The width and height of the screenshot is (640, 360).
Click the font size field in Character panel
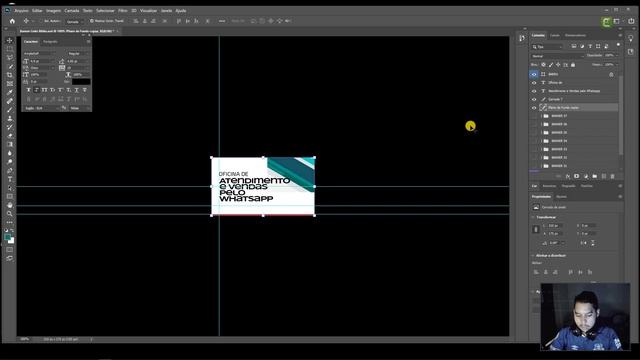[42, 61]
